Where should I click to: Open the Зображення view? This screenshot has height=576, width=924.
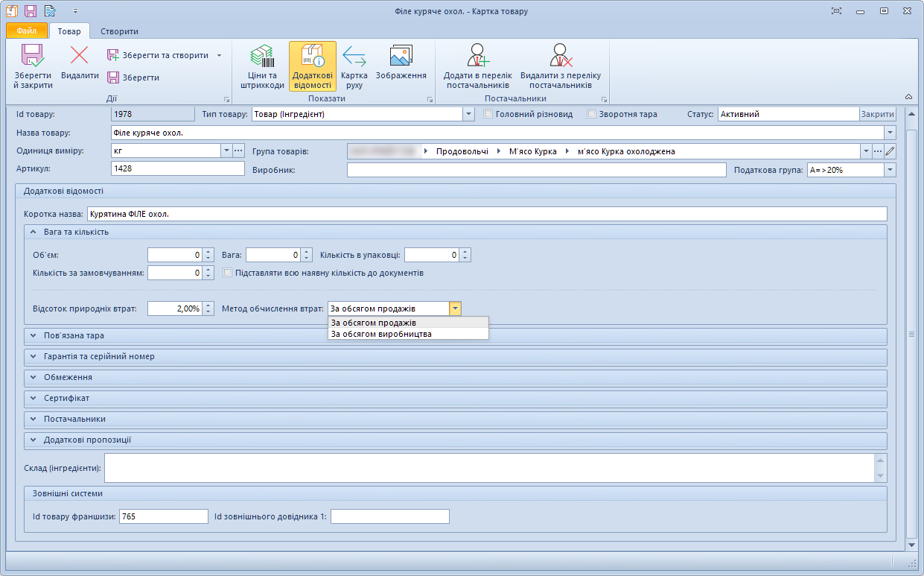click(x=401, y=63)
